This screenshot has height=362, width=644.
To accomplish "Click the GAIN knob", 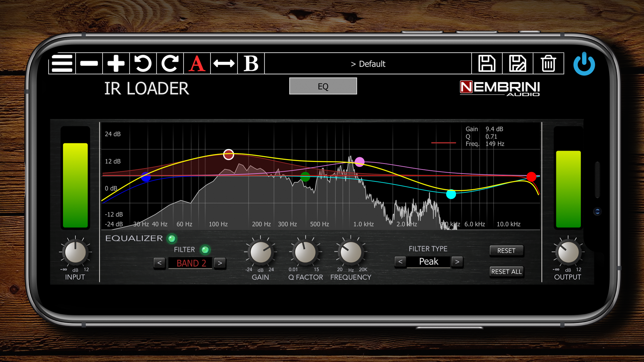I will click(260, 252).
